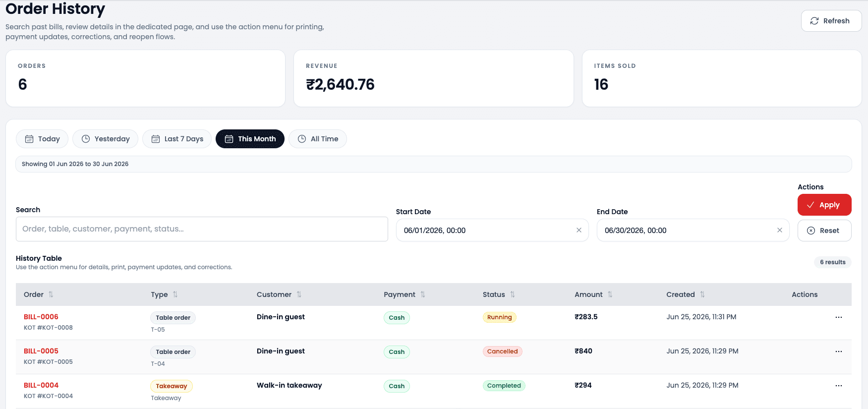This screenshot has width=868, height=409.
Task: Open action menu for BILL-0005
Action: (x=839, y=351)
